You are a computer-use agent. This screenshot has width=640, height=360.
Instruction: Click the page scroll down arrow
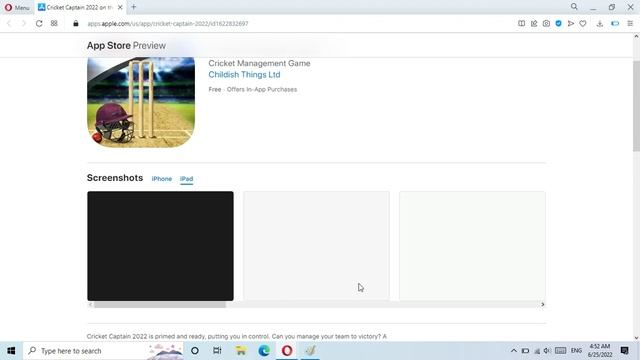click(636, 338)
